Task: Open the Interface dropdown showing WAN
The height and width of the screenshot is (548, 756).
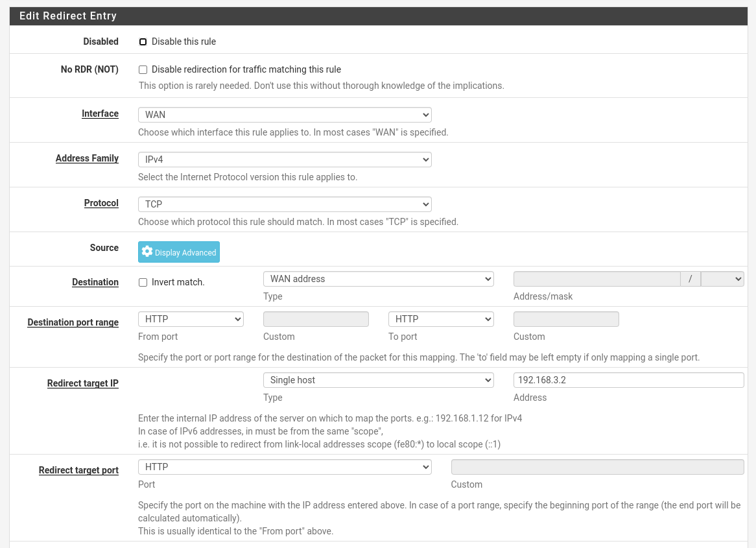Action: (x=285, y=115)
